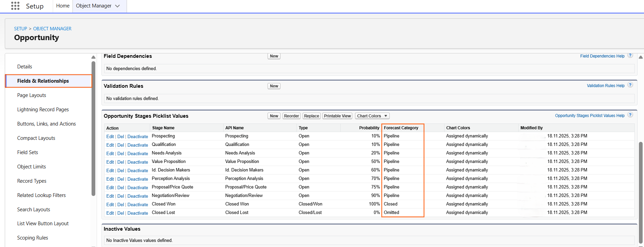Open Record Types in sidebar

click(x=32, y=181)
